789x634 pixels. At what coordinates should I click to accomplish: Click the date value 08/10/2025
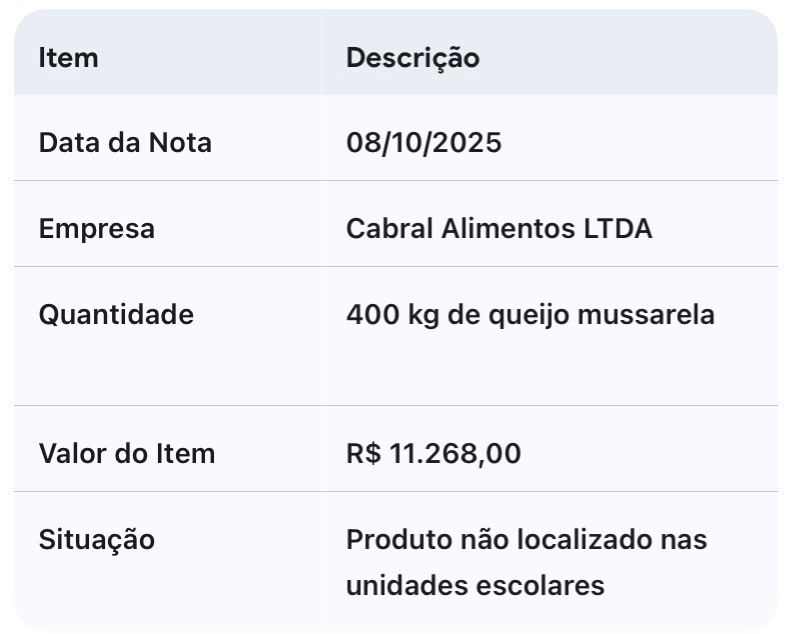click(x=423, y=143)
